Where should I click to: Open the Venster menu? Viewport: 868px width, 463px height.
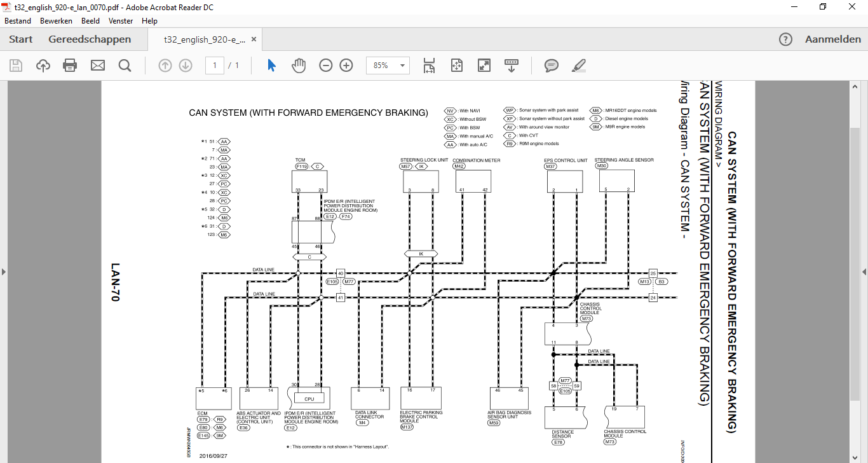tap(121, 21)
